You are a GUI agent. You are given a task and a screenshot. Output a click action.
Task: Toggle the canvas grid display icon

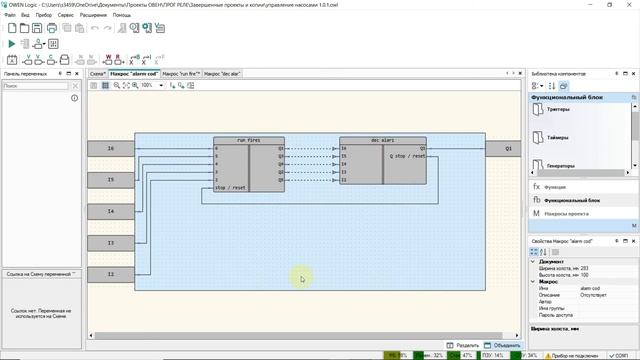105,85
